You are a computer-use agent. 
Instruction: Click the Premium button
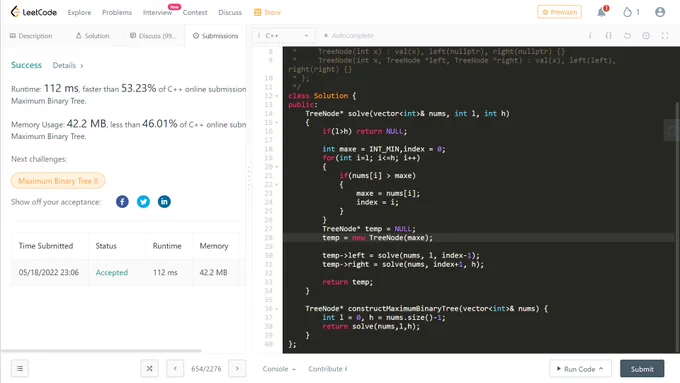559,12
